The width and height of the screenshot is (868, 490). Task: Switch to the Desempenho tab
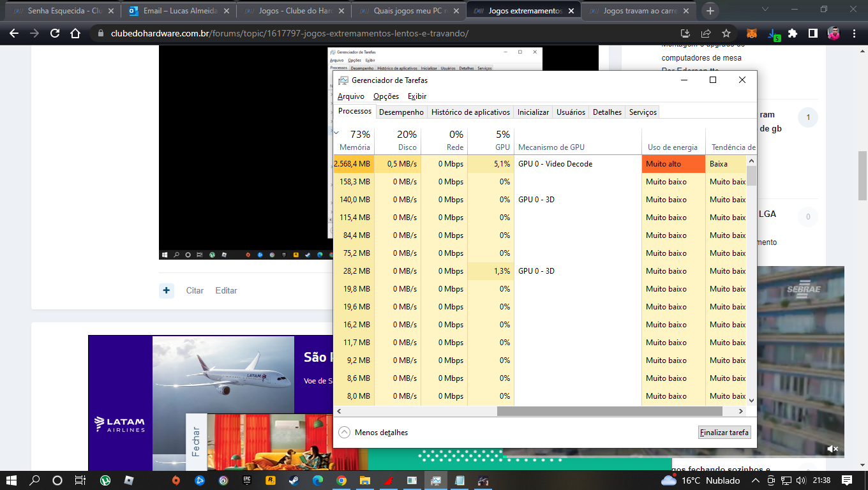[401, 112]
